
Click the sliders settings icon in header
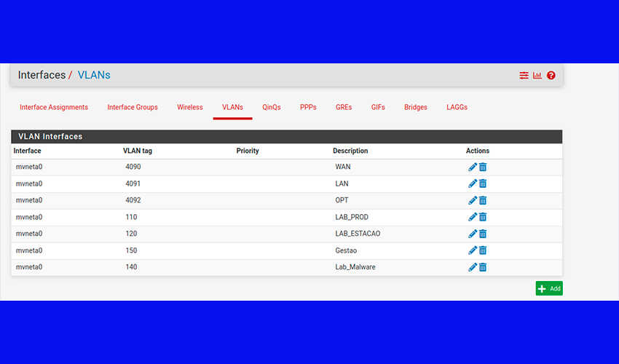pos(524,76)
